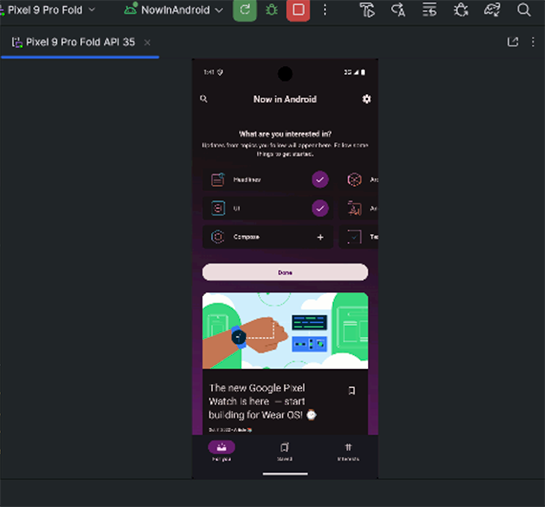
Task: Click the green Rerun app icon
Action: (x=245, y=10)
